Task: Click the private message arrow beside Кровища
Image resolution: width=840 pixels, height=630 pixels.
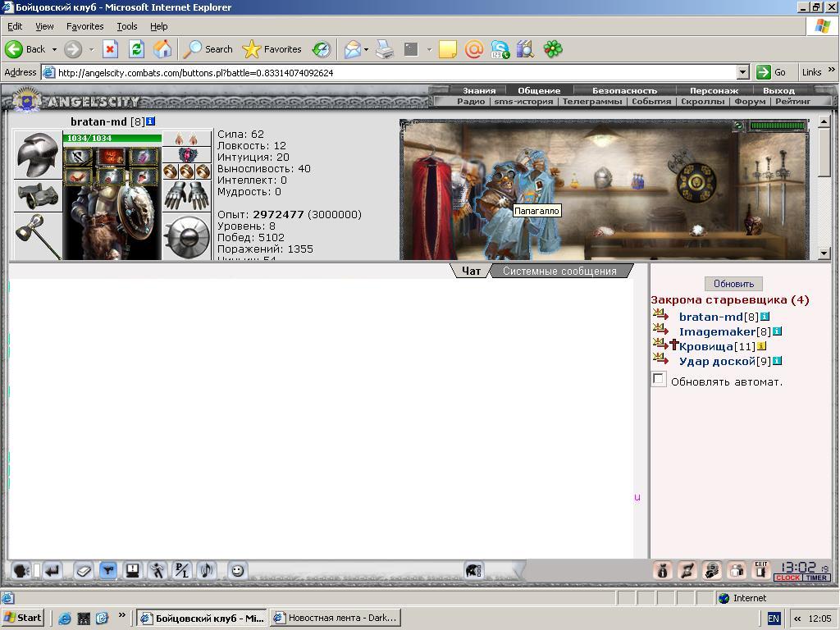Action: tap(660, 344)
